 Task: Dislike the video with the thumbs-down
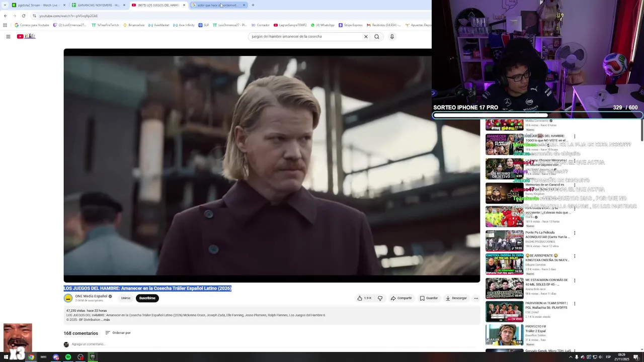click(380, 298)
